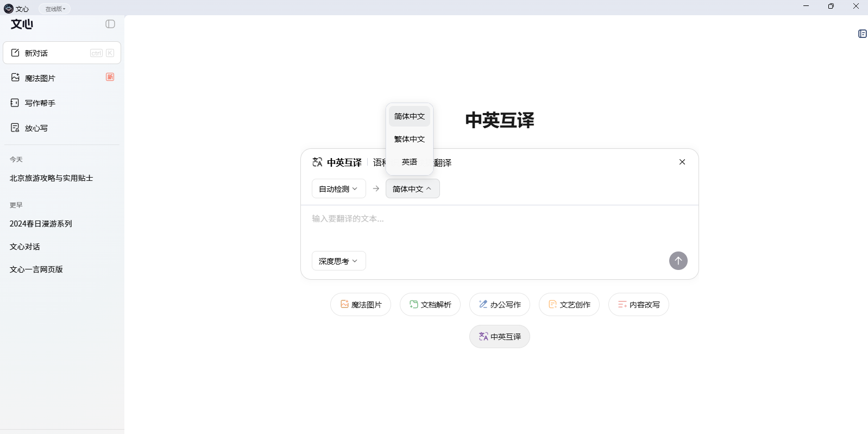Collapse the 简体中文 target language dropdown
Image resolution: width=868 pixels, height=434 pixels.
[x=412, y=189]
